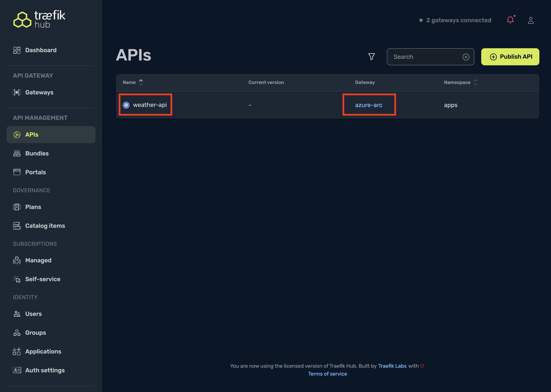Click the Traefik Hub logo

tap(39, 19)
